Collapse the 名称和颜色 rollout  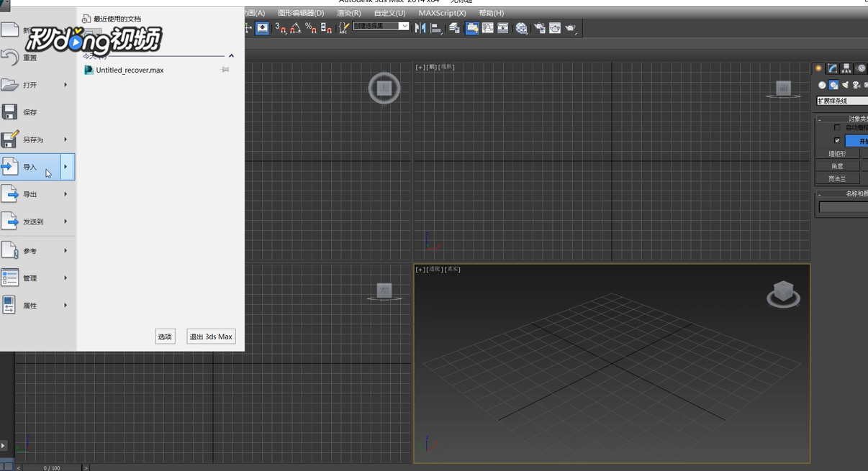pos(820,193)
